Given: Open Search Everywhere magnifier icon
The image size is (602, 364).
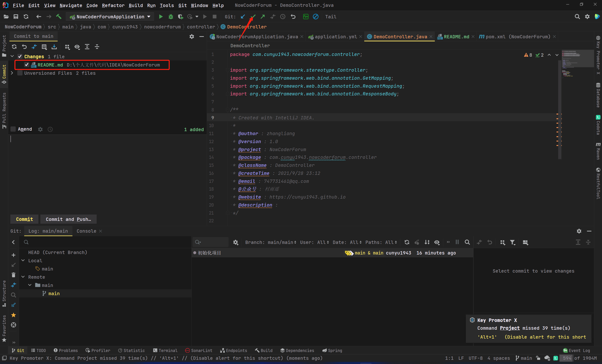Looking at the screenshot, I should click(x=577, y=17).
